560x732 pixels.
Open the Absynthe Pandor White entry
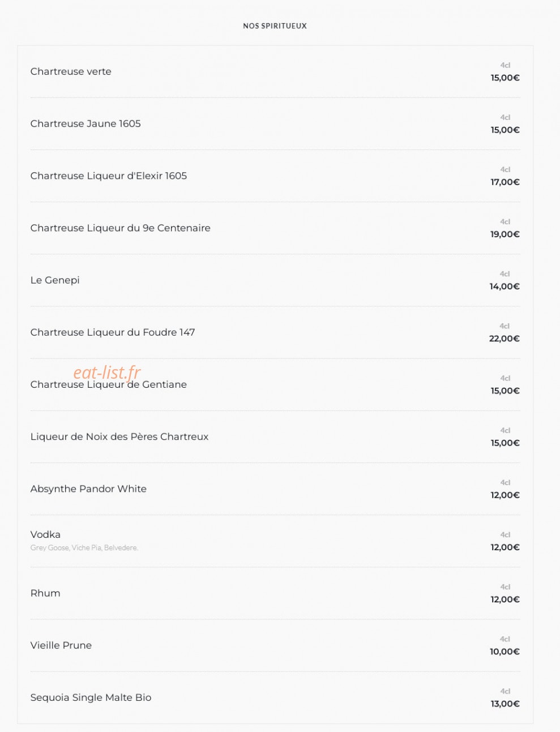pyautogui.click(x=88, y=489)
